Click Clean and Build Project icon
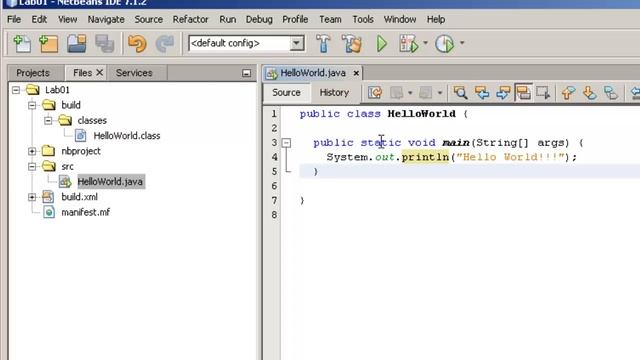 click(351, 43)
